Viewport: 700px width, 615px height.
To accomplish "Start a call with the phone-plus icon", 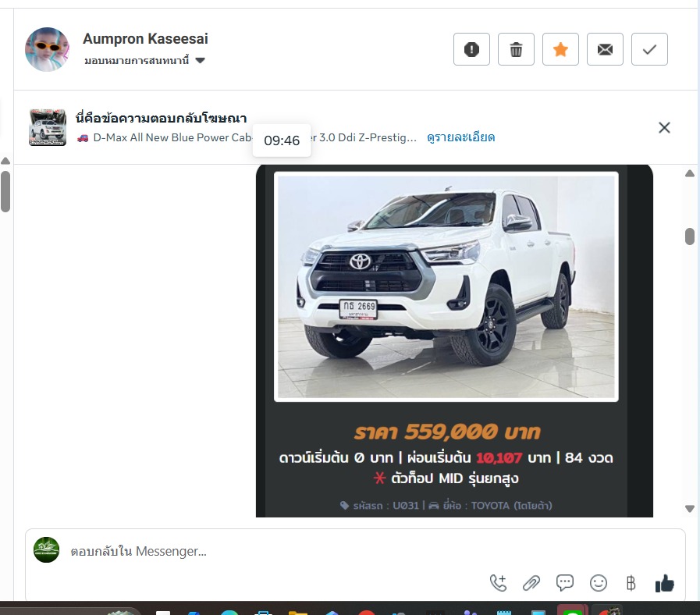I will (498, 583).
